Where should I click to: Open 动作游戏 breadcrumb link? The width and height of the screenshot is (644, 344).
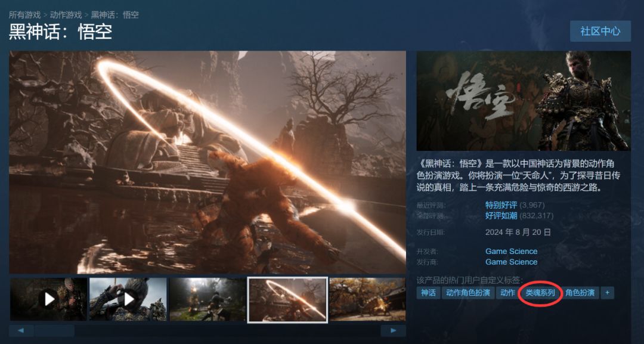point(66,15)
